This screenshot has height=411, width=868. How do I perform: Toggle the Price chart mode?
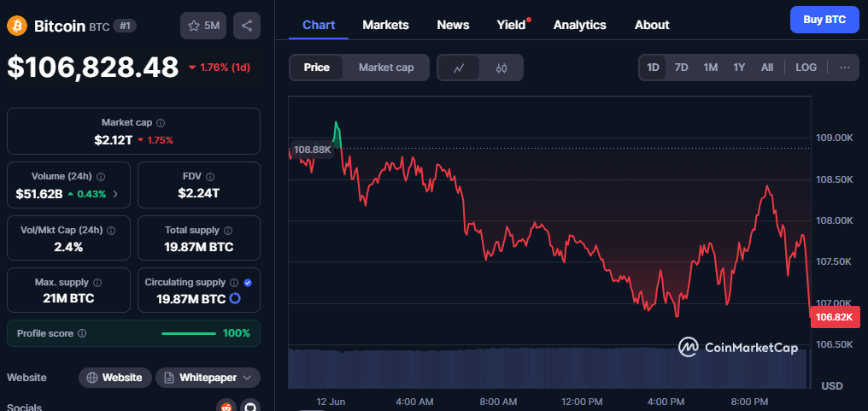317,68
